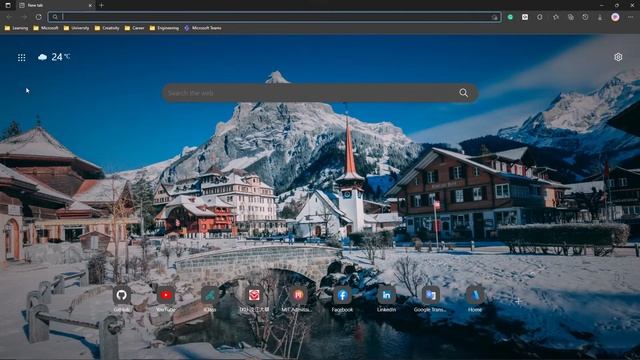Open the Career bookmarks folder
Viewport: 640px width, 360px height.
click(x=134, y=28)
